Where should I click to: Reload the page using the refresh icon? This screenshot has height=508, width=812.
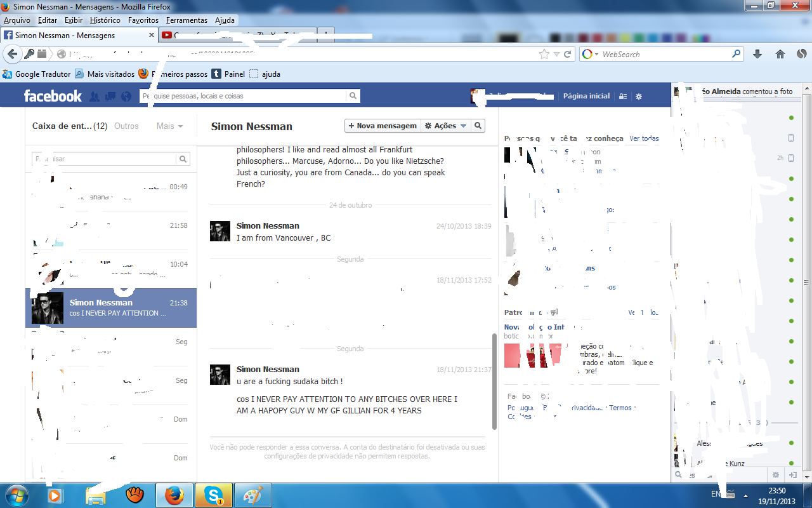click(568, 55)
